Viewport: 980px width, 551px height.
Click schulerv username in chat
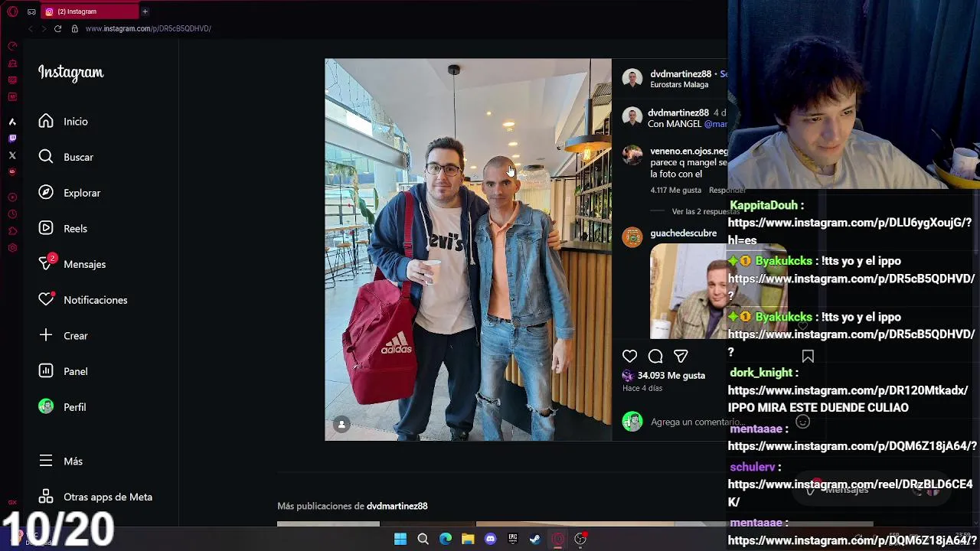click(x=753, y=467)
